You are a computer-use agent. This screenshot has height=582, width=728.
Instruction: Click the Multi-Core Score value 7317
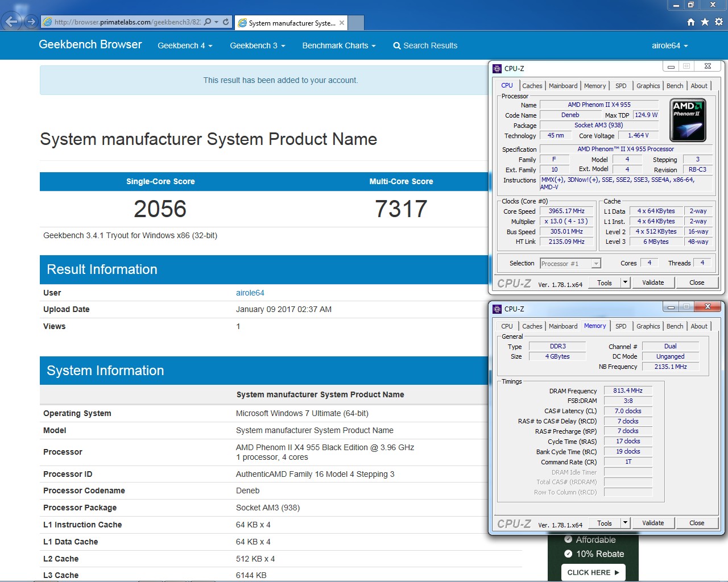[x=401, y=209]
